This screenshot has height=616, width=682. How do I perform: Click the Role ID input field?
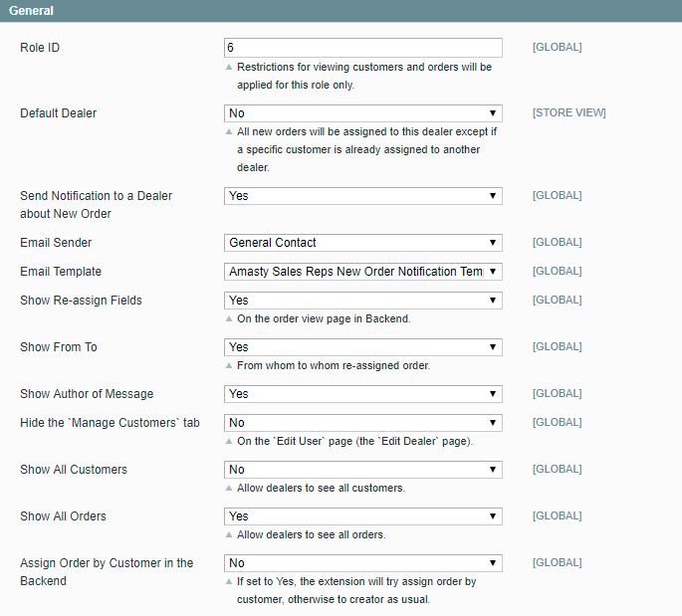click(362, 48)
